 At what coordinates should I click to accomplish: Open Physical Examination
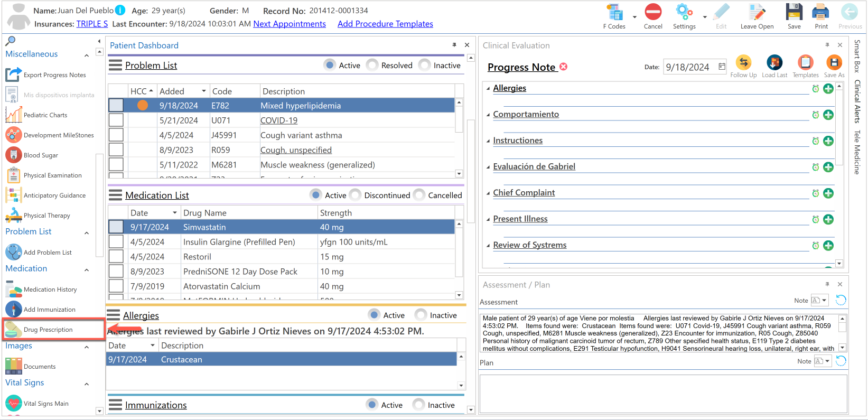43,175
